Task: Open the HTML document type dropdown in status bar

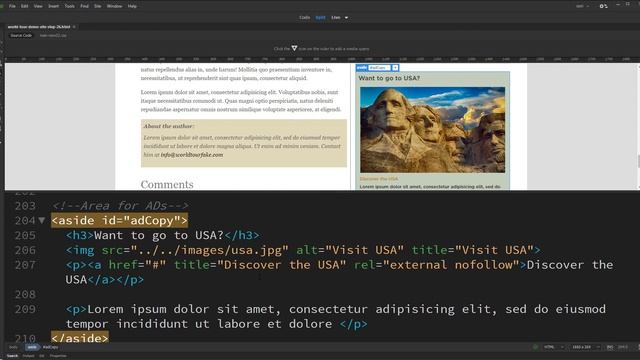Action: click(x=553, y=347)
